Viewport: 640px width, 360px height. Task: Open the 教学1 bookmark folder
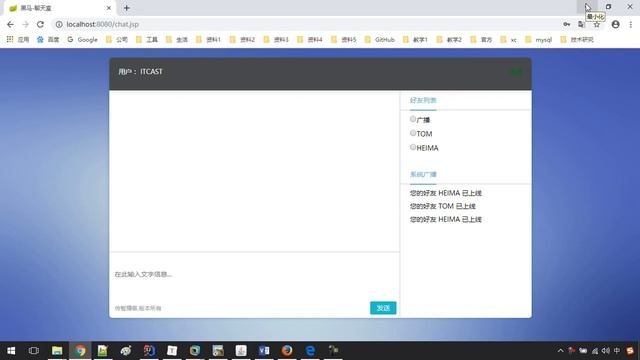coord(415,40)
